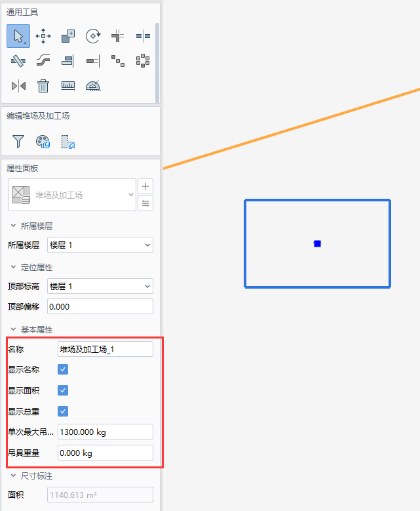Image resolution: width=420 pixels, height=511 pixels.
Task: Toggle the 显示面积 checkbox
Action: 63,390
